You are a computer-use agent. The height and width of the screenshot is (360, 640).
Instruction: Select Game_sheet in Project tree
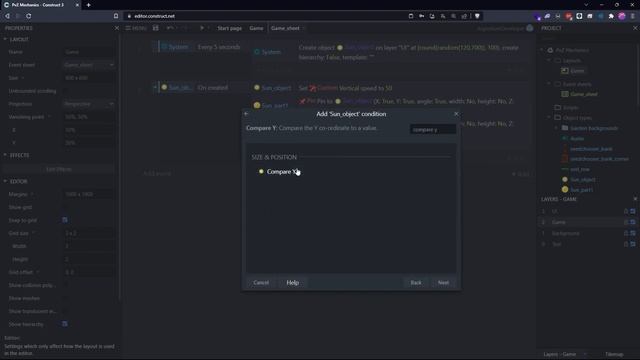pos(580,94)
